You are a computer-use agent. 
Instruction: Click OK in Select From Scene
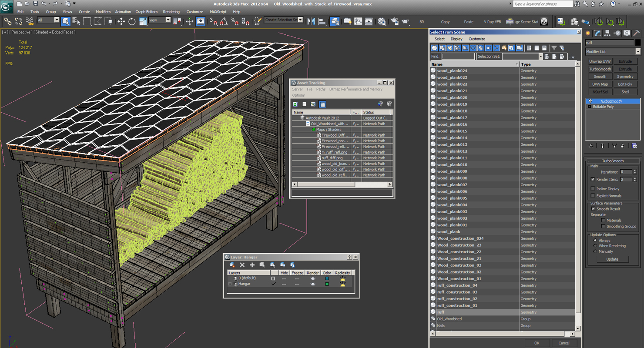(x=537, y=343)
